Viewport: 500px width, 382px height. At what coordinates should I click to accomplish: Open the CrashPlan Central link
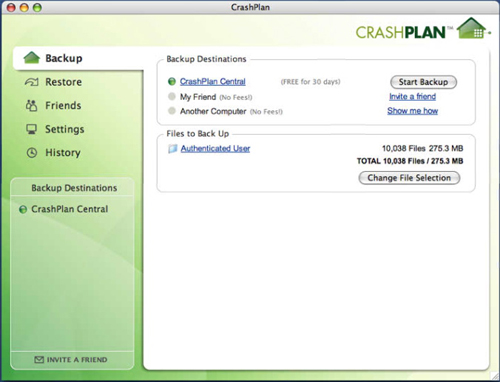(x=213, y=81)
